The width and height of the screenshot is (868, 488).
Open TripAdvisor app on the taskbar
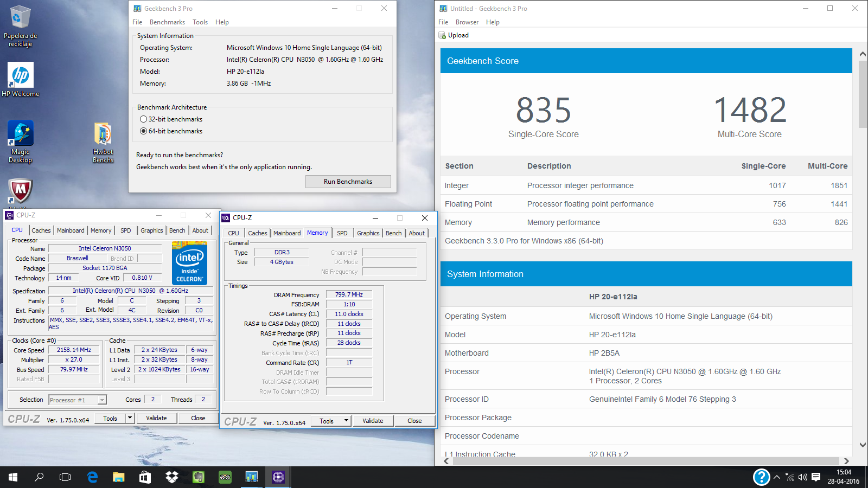[225, 477]
